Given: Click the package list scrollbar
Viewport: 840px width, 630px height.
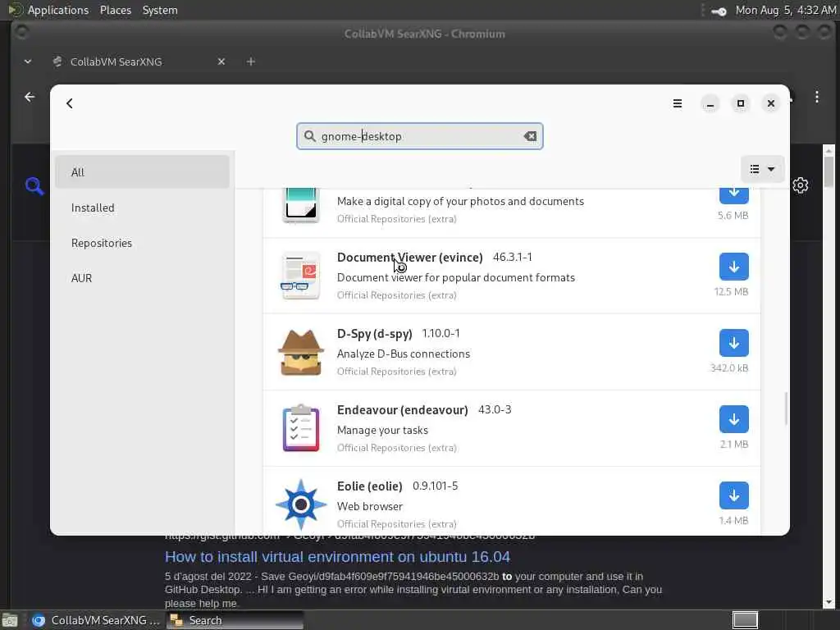Looking at the screenshot, I should pos(786,409).
